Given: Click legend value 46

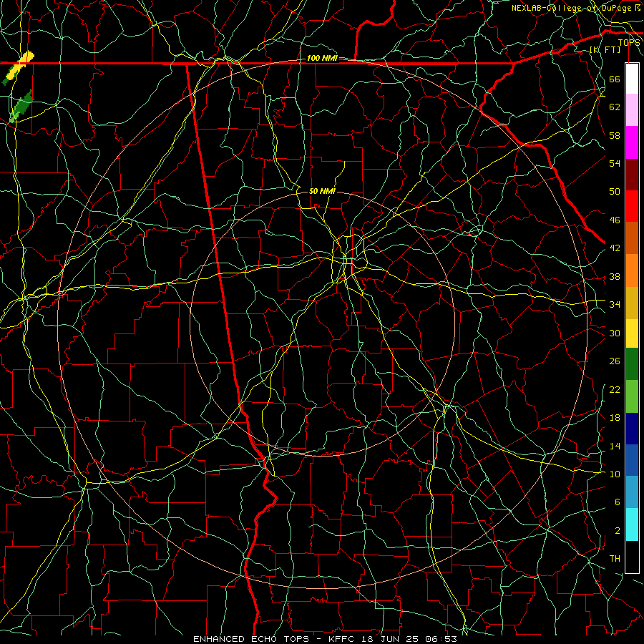Looking at the screenshot, I should point(615,220).
